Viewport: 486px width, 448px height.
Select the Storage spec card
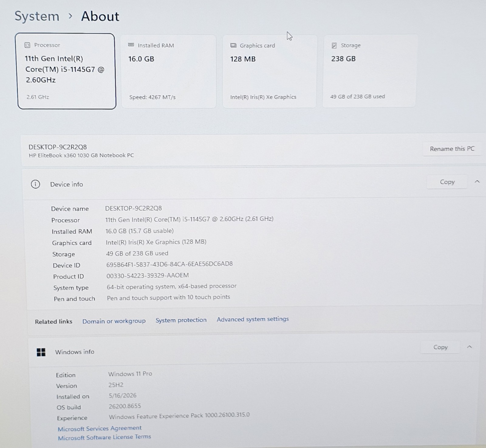click(369, 71)
